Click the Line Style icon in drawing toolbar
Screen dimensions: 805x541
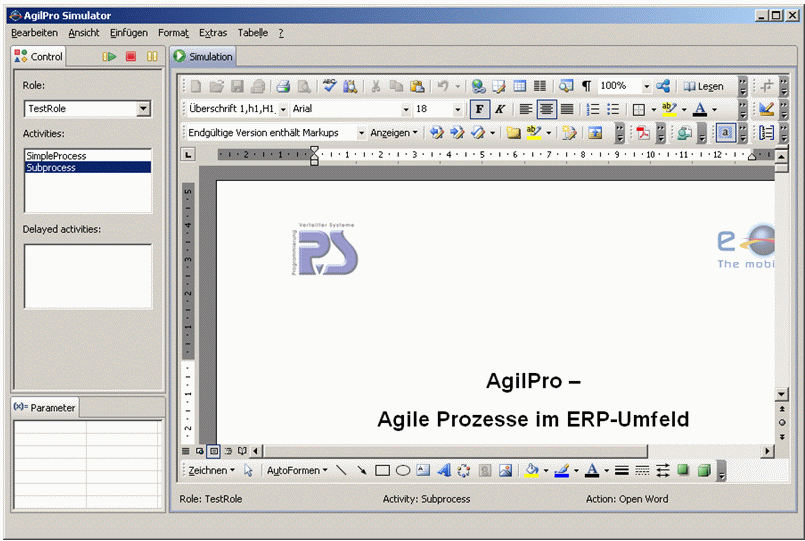(622, 470)
